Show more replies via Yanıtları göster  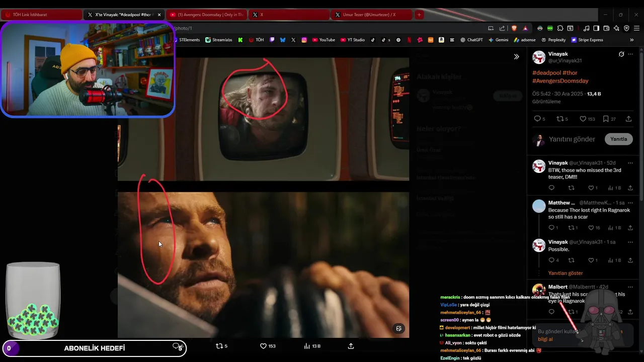tap(566, 273)
